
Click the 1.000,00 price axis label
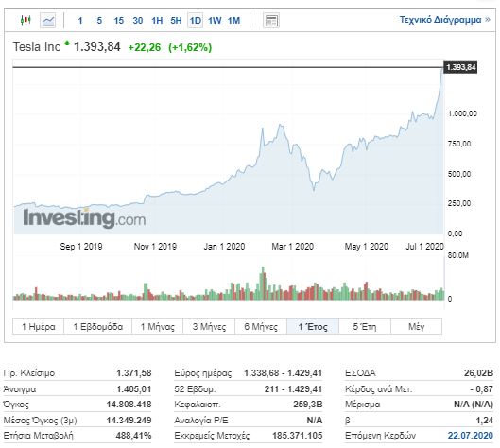pos(462,113)
